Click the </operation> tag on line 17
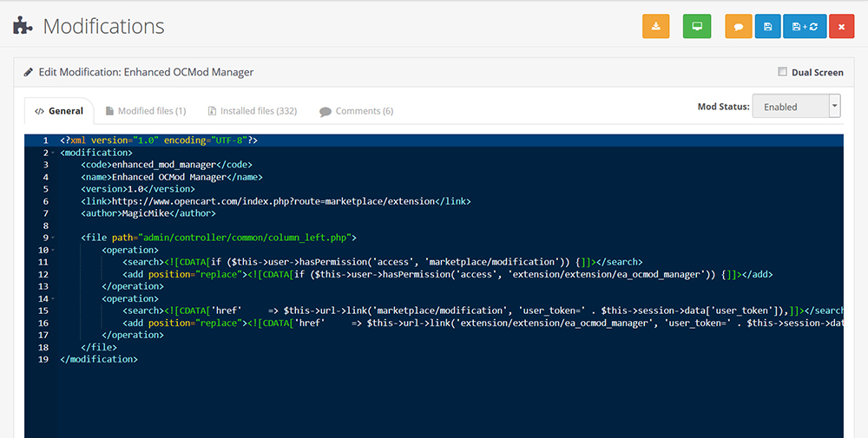868x438 pixels. (133, 335)
